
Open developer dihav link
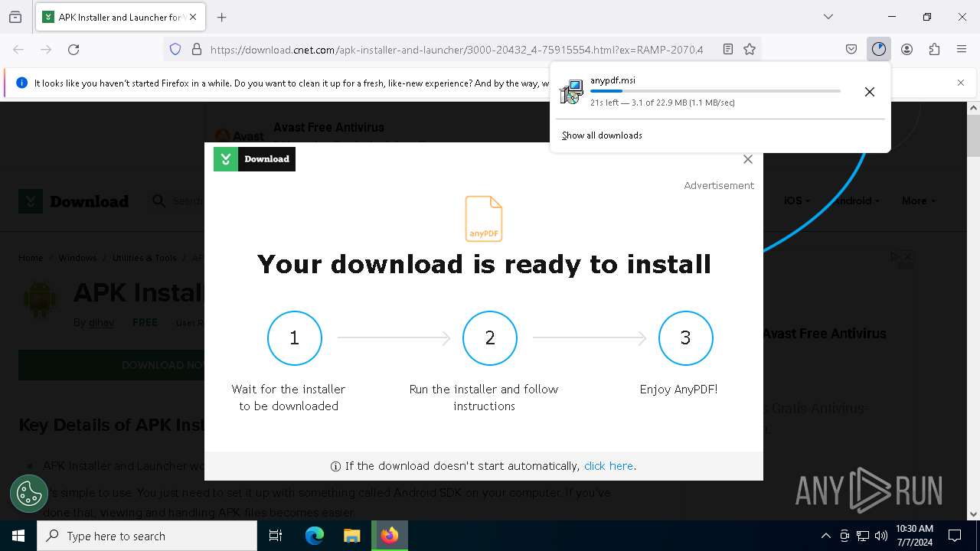coord(101,323)
